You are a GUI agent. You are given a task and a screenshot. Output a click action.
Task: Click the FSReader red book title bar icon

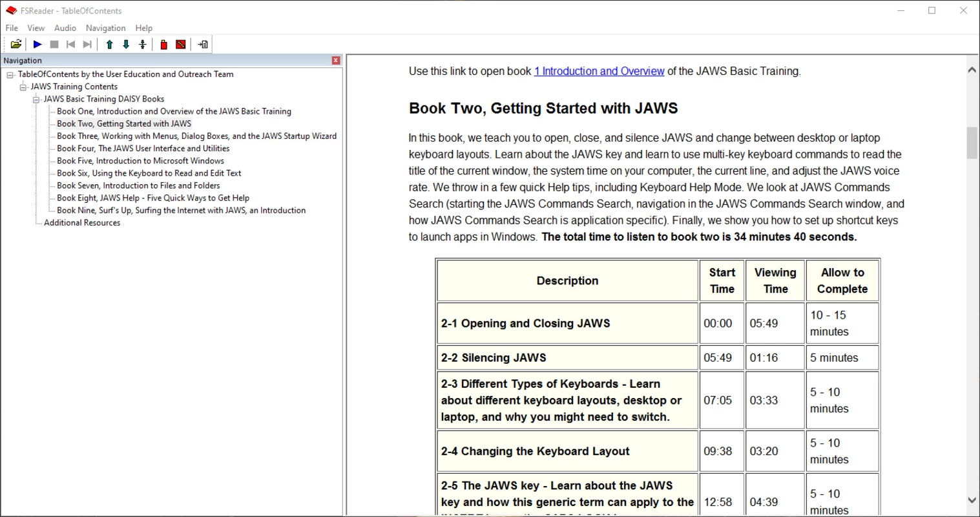[11, 10]
